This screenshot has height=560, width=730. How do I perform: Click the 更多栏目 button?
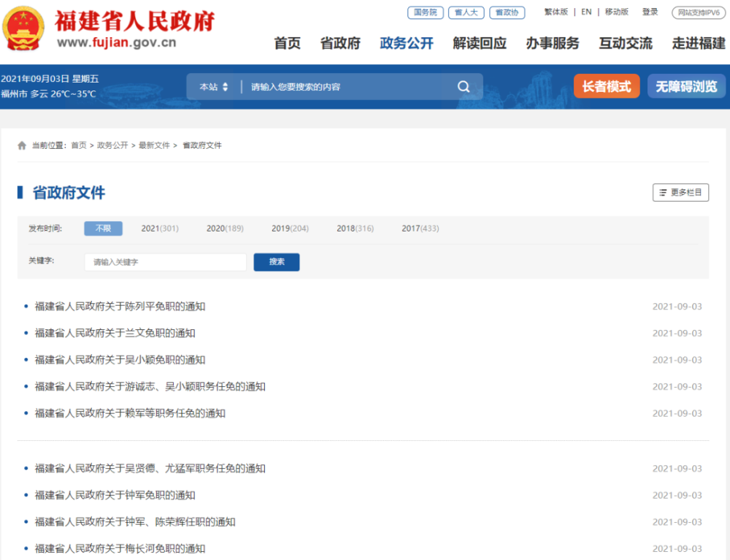click(680, 192)
